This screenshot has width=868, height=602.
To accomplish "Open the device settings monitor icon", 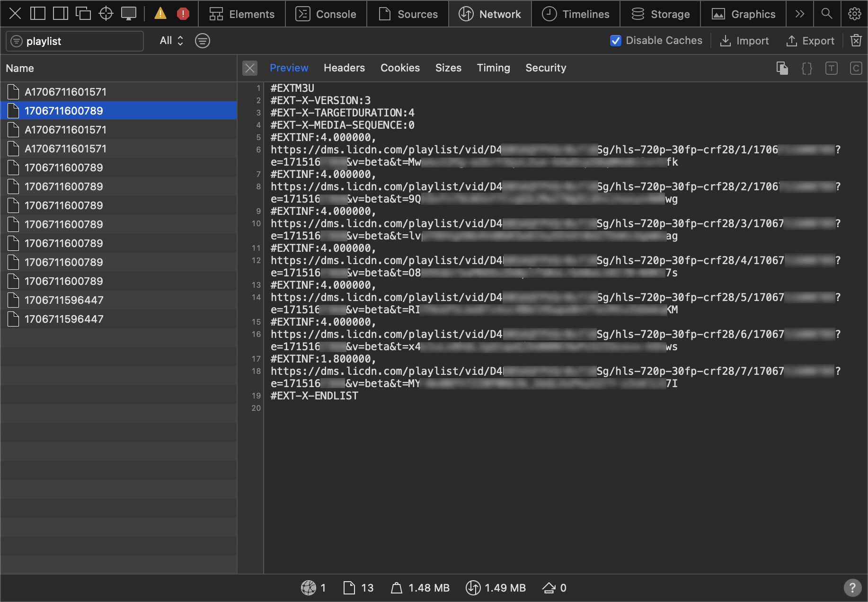I will [128, 14].
